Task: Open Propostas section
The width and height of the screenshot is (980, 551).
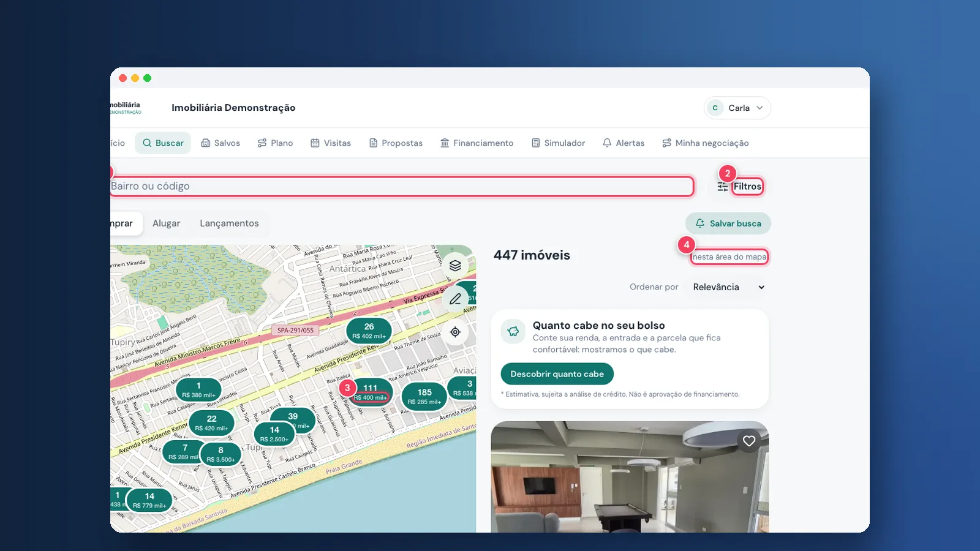Action: click(x=396, y=143)
